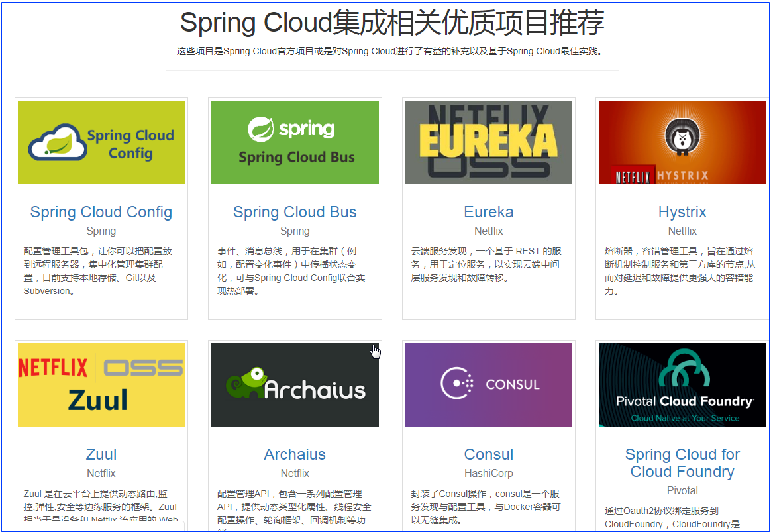The width and height of the screenshot is (771, 532).
Task: Select the Netflix vendor label under Eureka
Action: [x=489, y=231]
